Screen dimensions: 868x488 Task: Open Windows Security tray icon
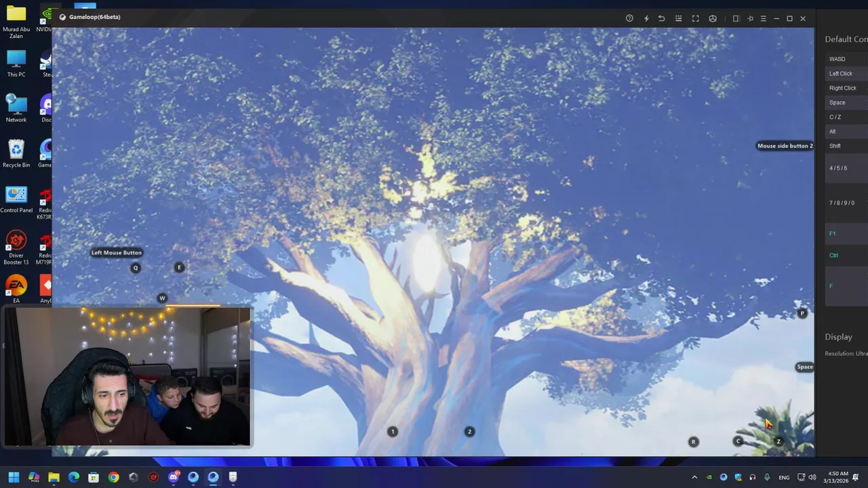click(738, 477)
